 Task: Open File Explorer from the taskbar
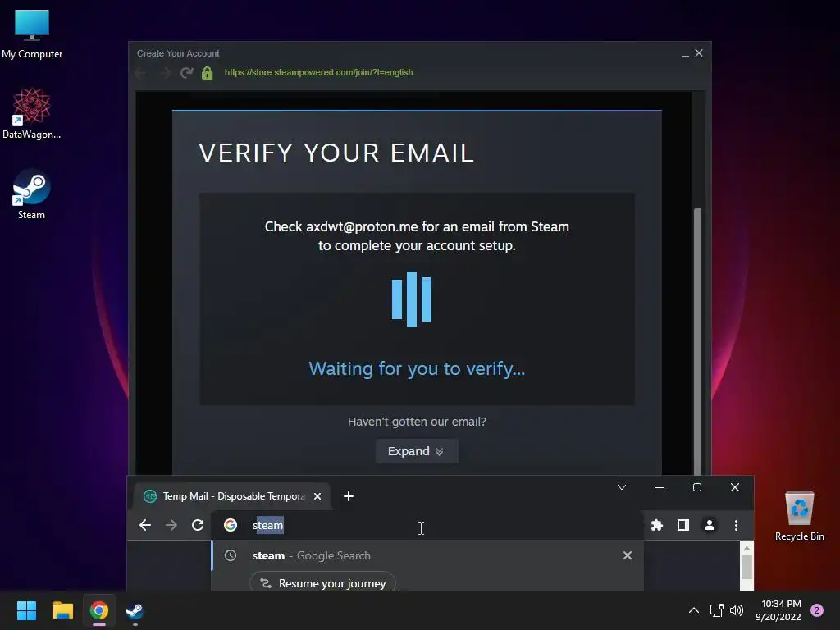[62, 610]
